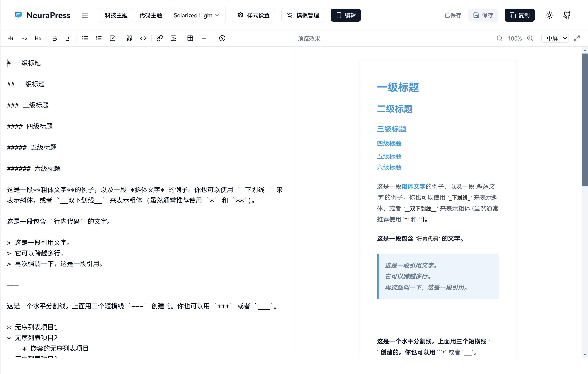Viewport: 588px width, 374px height.
Task: Open the GitHub repository icon
Action: 567,15
